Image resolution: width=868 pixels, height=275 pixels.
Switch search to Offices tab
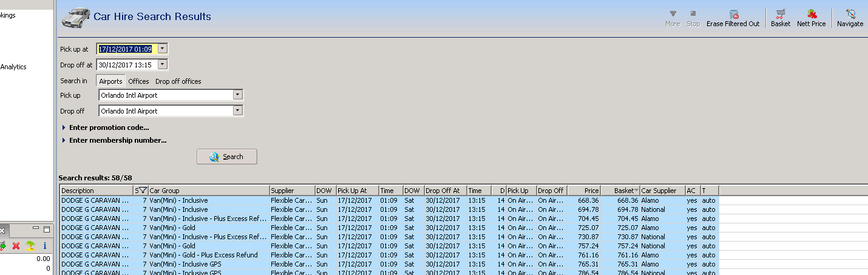pyautogui.click(x=138, y=81)
